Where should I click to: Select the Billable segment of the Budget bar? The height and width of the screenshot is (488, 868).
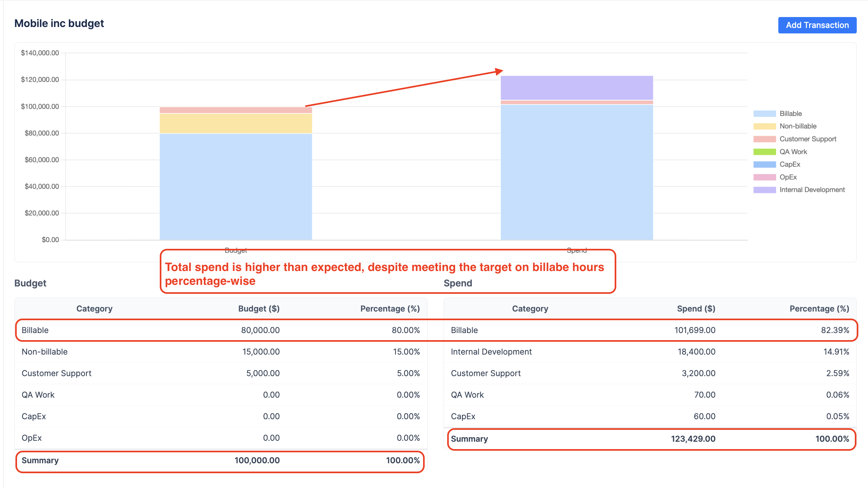click(x=236, y=187)
